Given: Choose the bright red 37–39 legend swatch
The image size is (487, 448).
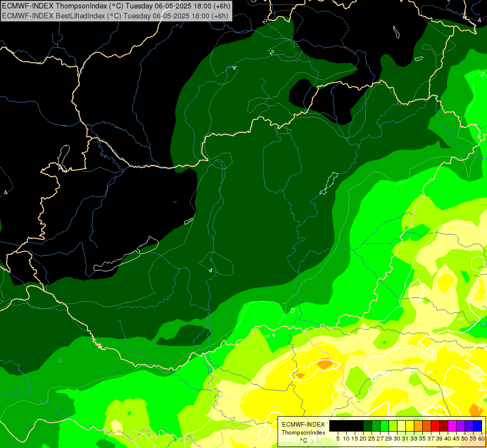Looking at the screenshot, I should 435,426.
